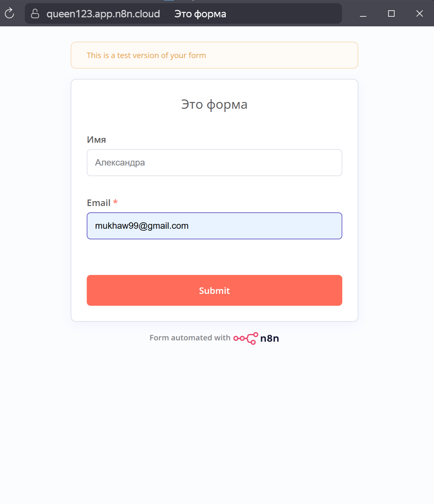Click the Имя field label
434x504 pixels.
(x=96, y=140)
